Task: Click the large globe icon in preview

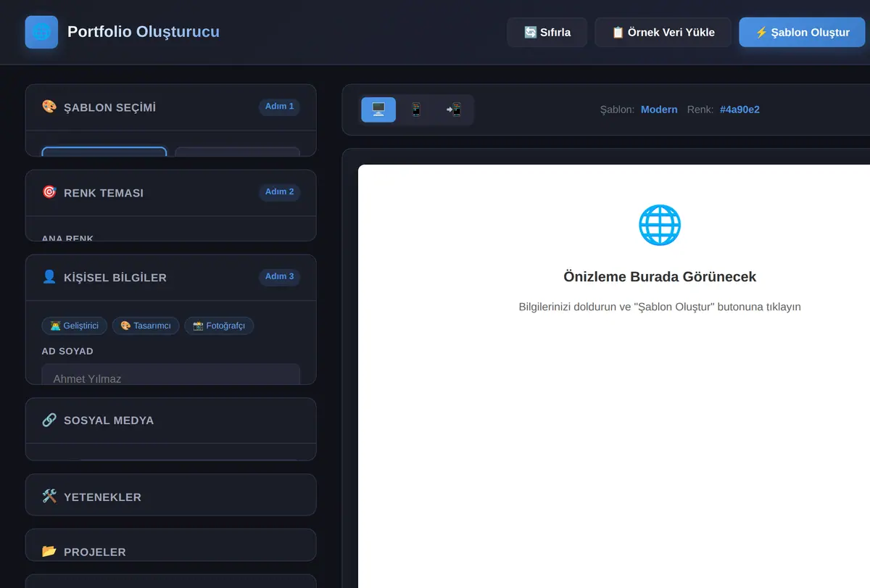Action: click(660, 225)
